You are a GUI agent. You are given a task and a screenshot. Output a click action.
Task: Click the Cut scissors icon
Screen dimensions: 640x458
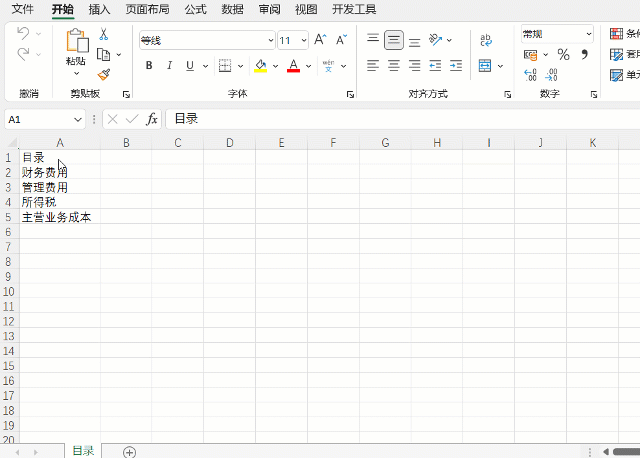tap(103, 34)
